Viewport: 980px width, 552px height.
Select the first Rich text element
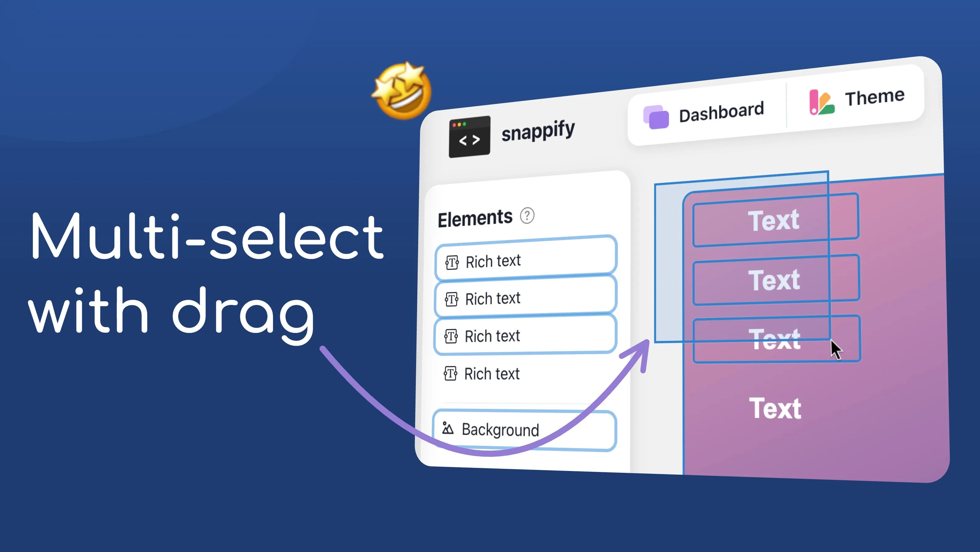527,261
